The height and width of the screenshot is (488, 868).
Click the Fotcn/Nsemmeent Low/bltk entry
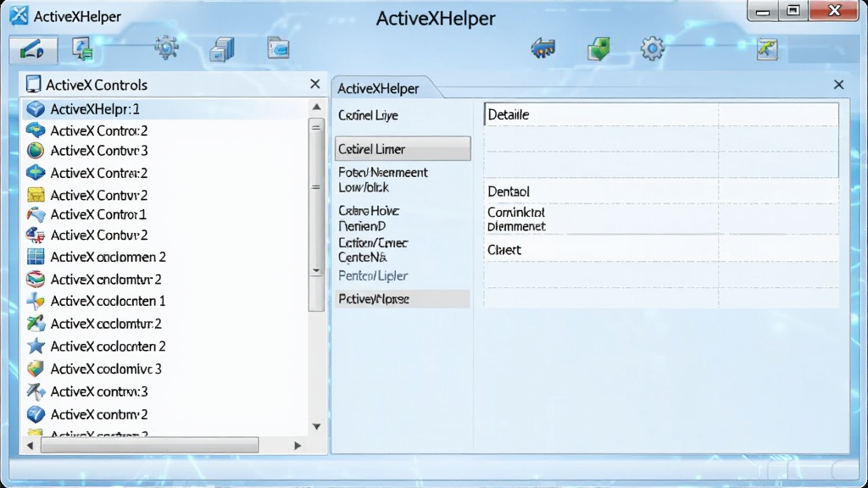click(x=382, y=180)
